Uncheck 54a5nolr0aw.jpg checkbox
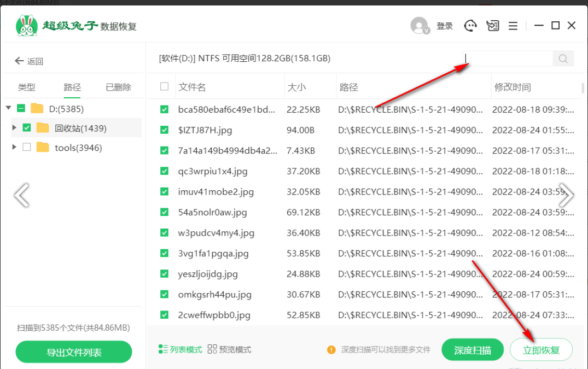 point(164,213)
